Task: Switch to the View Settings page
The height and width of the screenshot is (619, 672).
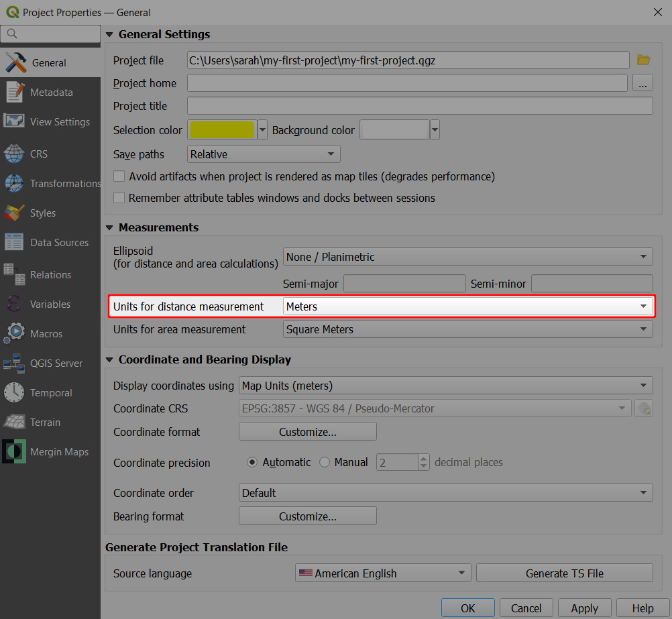Action: tap(50, 122)
